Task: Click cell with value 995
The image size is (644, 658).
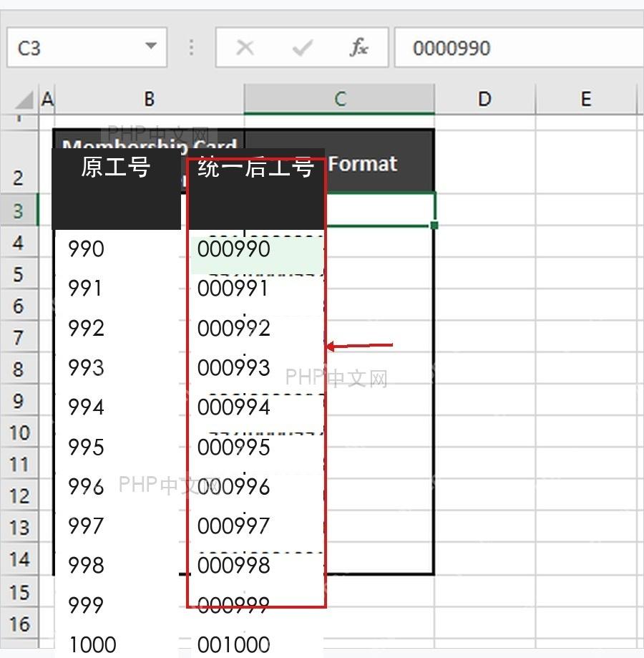Action: pos(86,447)
